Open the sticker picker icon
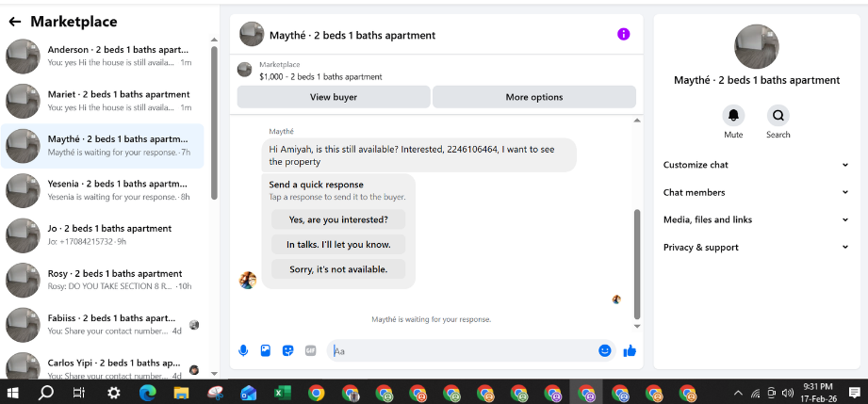 click(x=287, y=350)
